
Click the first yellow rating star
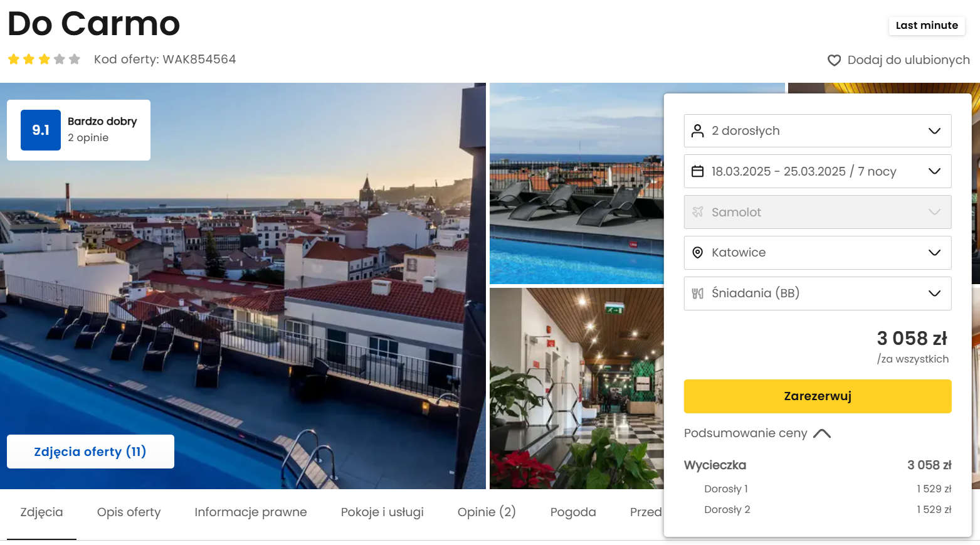[x=14, y=59]
